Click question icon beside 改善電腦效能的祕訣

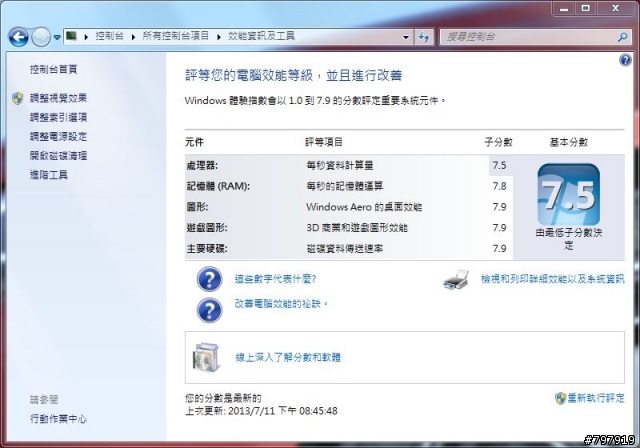pos(209,310)
